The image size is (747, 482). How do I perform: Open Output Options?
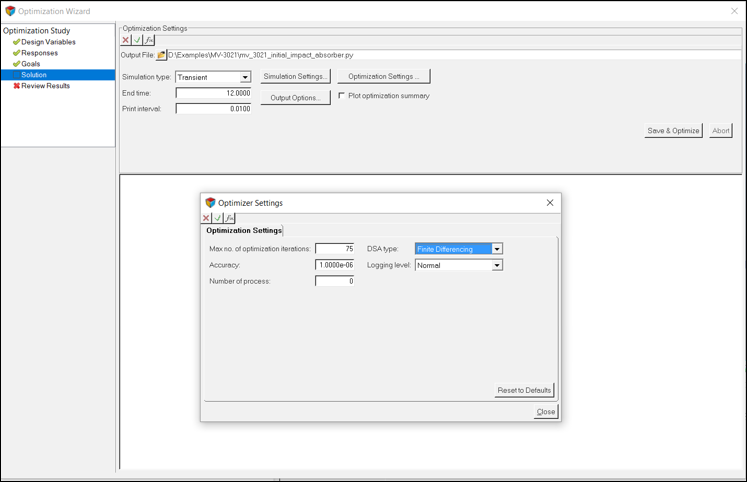tap(295, 98)
